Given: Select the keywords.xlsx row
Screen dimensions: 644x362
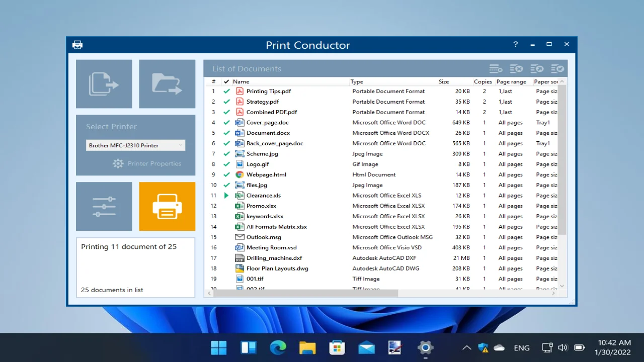Looking at the screenshot, I should click(x=382, y=216).
